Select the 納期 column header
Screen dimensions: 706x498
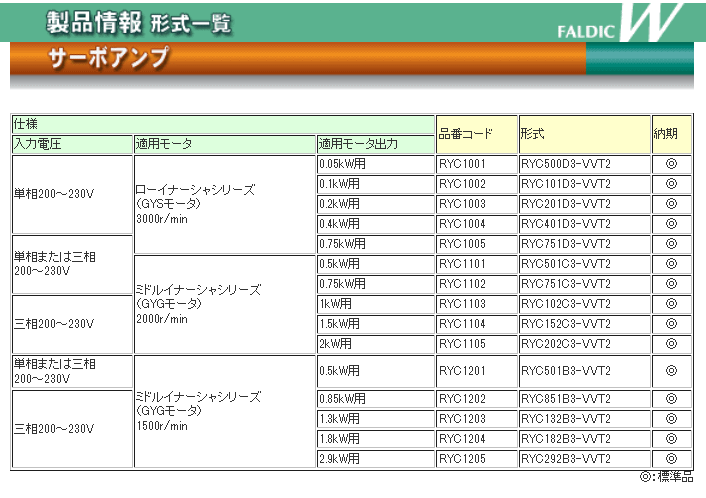[671, 134]
